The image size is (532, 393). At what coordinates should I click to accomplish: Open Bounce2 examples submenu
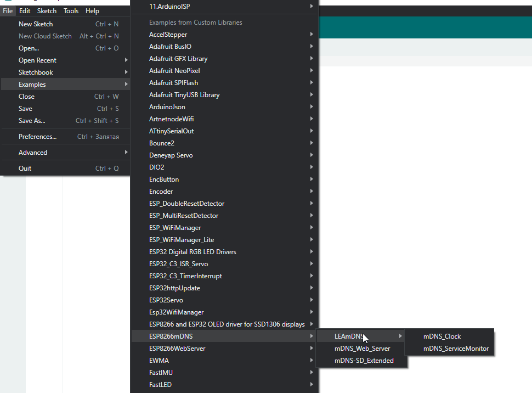click(224, 143)
